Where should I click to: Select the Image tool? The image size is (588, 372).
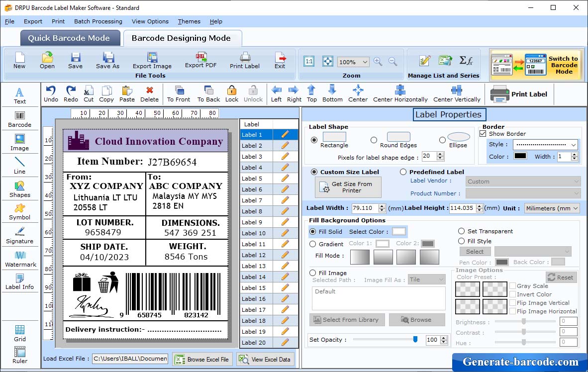tap(19, 143)
